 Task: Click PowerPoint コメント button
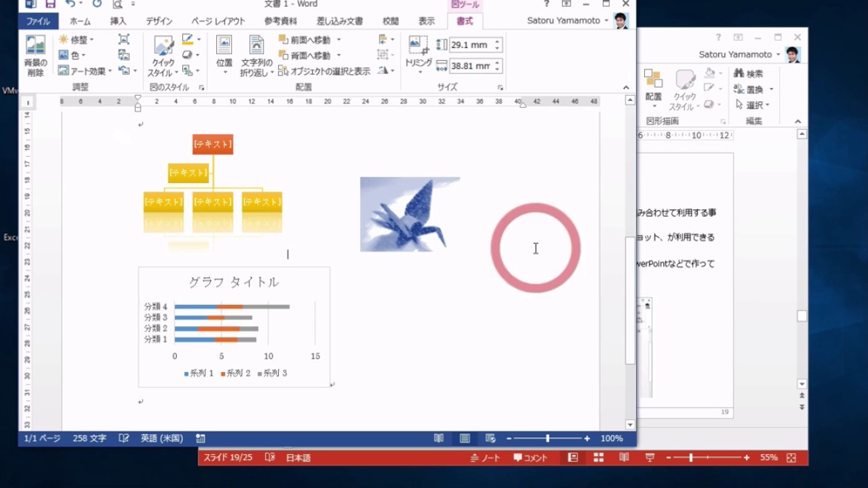[x=530, y=458]
